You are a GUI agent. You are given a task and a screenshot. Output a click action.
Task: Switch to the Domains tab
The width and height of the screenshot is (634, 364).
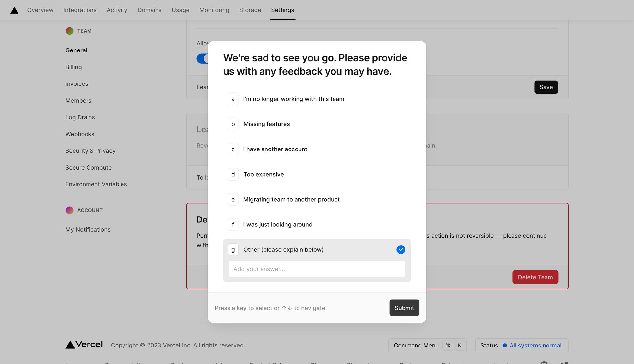pos(149,10)
